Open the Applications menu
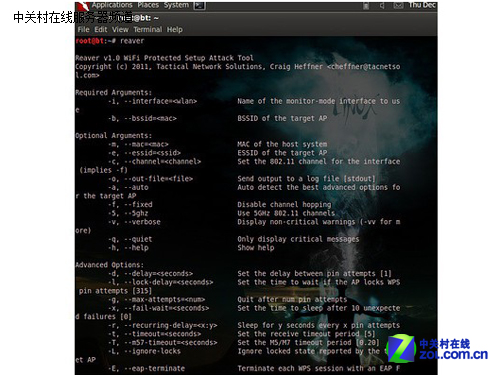 112,5
